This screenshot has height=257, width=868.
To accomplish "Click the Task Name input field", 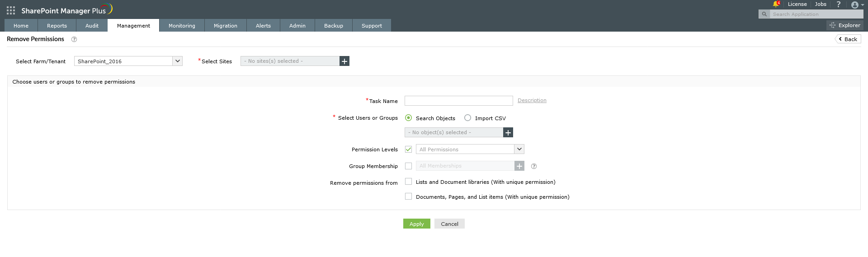I will click(x=458, y=101).
